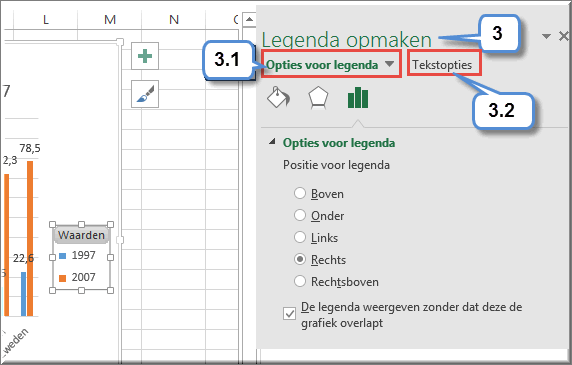Click the scroll up arrow
572x365 pixels.
coord(249,19)
